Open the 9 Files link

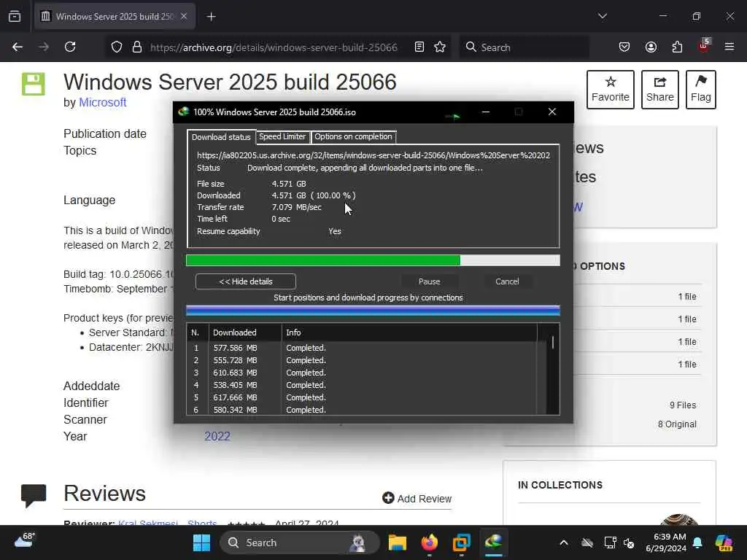[683, 405]
